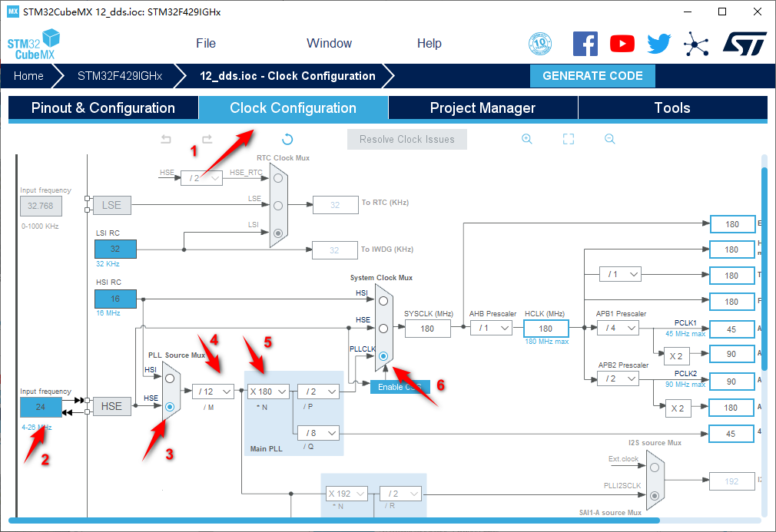Click the fit-to-screen icon
This screenshot has width=776, height=532.
569,139
